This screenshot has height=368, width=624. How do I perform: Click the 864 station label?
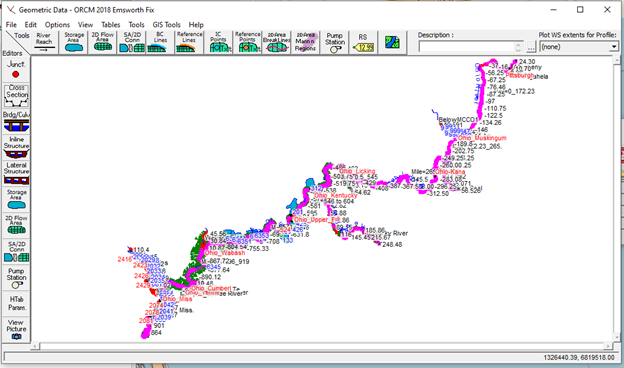[156, 333]
